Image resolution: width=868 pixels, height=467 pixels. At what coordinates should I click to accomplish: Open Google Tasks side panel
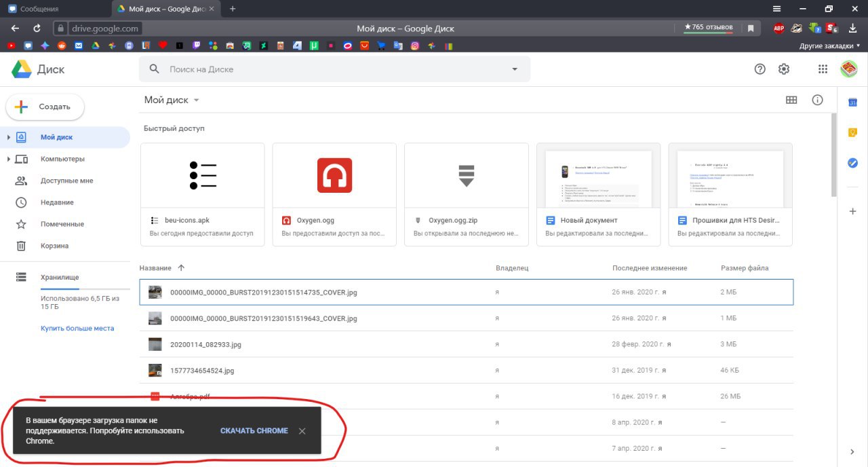[853, 163]
